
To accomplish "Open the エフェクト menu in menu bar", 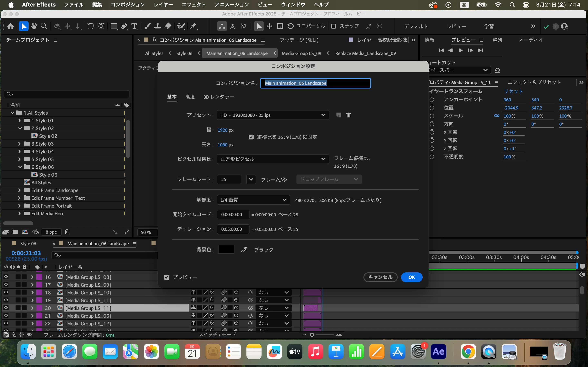I will 193,5.
